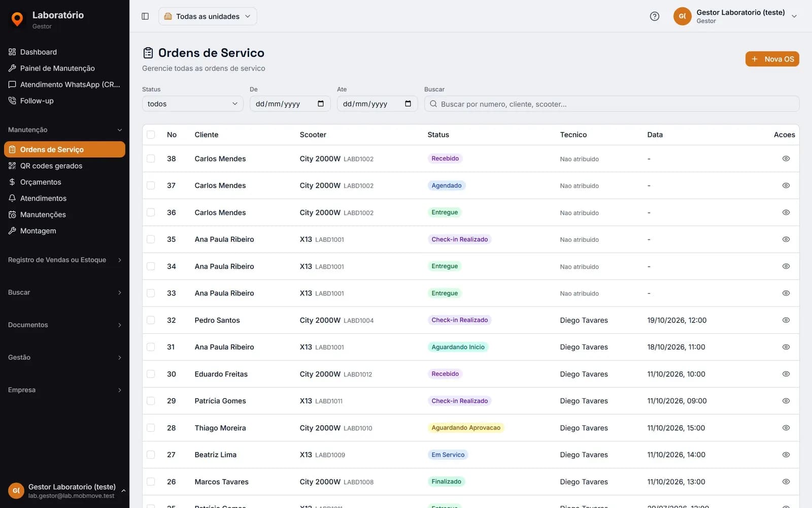View Beatriz Lima order details
The height and width of the screenshot is (508, 812).
[786, 455]
